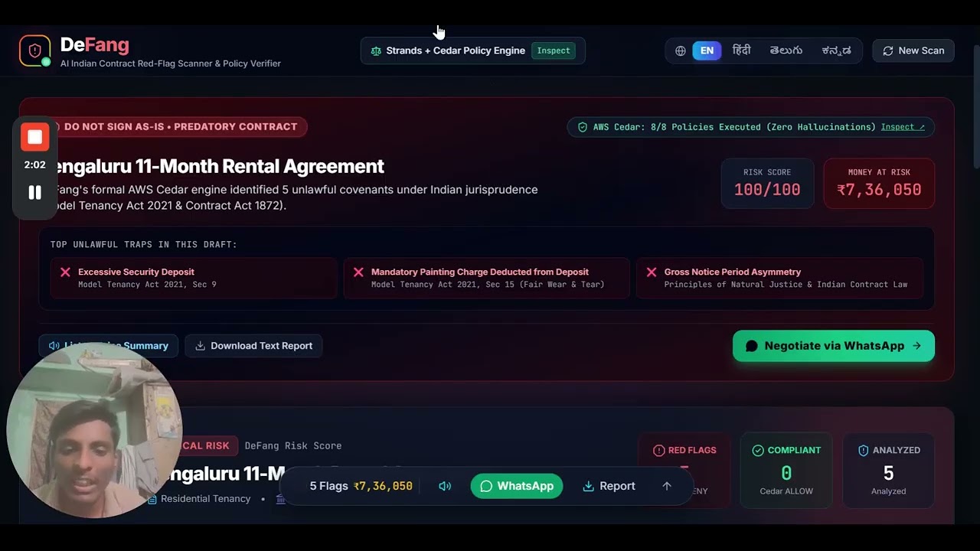Pause the screen recording
Screen dimensions: 980x551
tap(34, 193)
